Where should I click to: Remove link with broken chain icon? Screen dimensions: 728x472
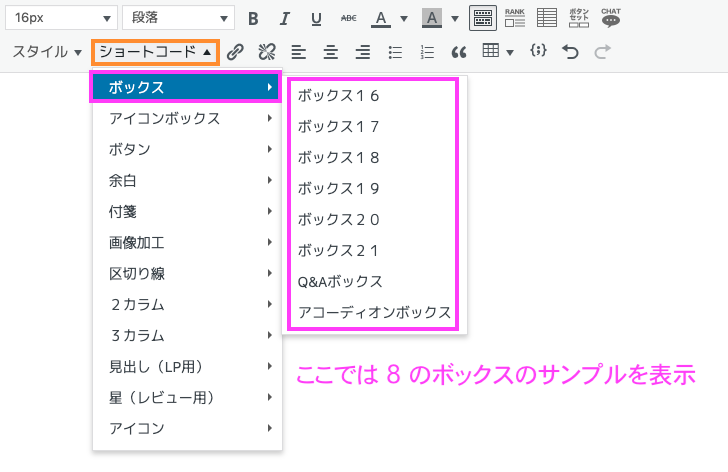[267, 52]
